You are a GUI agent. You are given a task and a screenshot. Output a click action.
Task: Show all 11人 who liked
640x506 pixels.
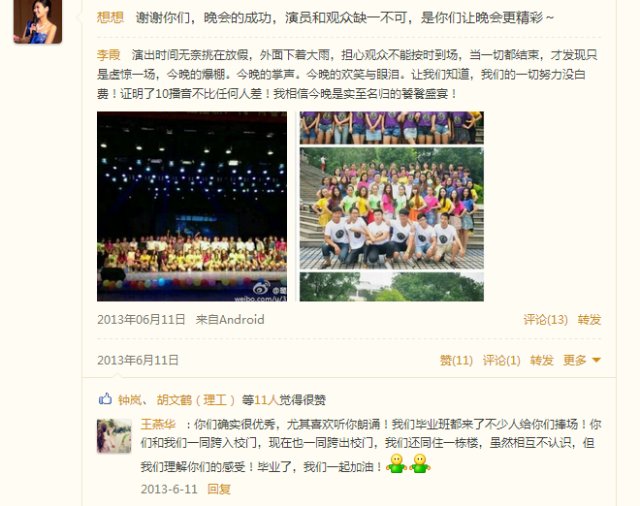pyautogui.click(x=267, y=400)
